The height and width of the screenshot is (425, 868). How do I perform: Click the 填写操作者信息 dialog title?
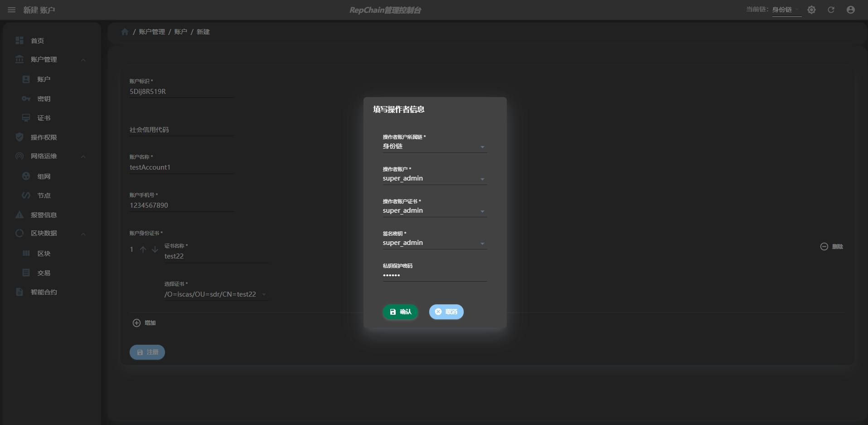point(398,109)
